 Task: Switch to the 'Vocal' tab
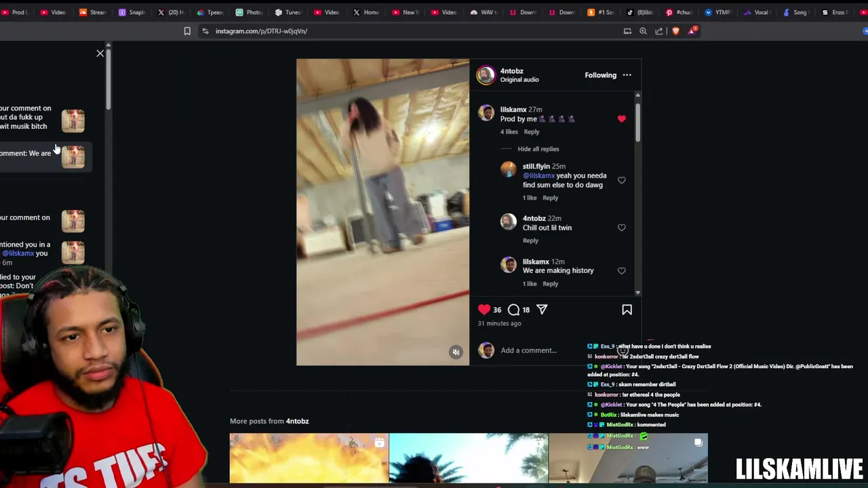point(757,12)
